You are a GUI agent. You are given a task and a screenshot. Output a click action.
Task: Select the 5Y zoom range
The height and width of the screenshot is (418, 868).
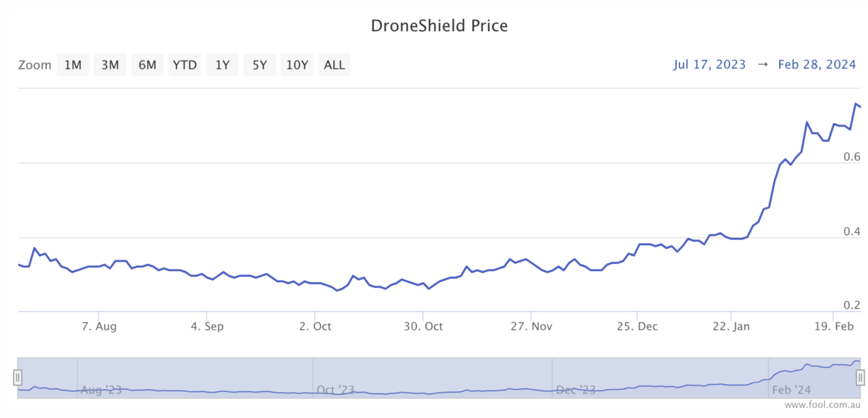click(x=260, y=65)
